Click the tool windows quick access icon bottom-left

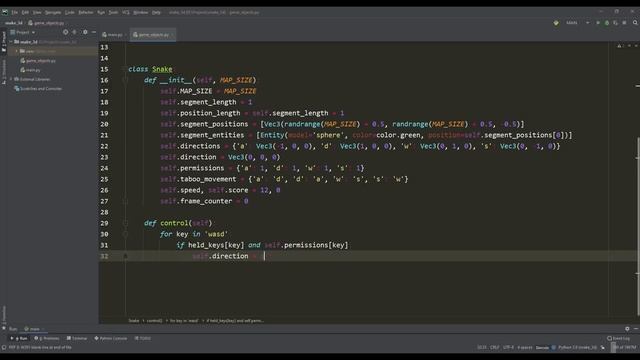pyautogui.click(x=4, y=348)
